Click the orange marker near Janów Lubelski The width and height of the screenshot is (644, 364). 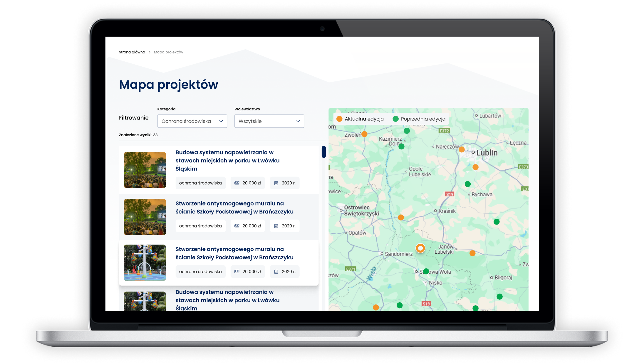[x=472, y=253]
